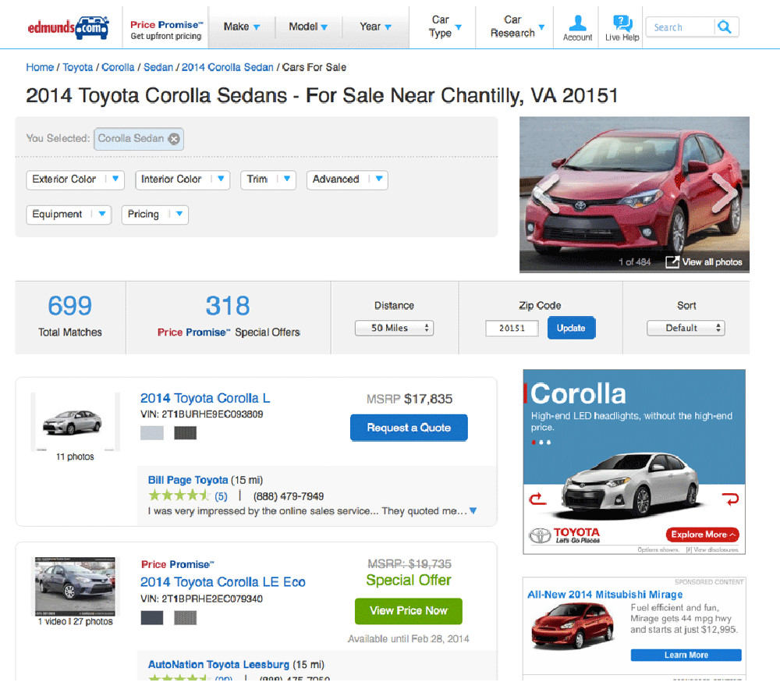Expand the Equipment filter dropdown
The width and height of the screenshot is (780, 700).
click(x=69, y=215)
